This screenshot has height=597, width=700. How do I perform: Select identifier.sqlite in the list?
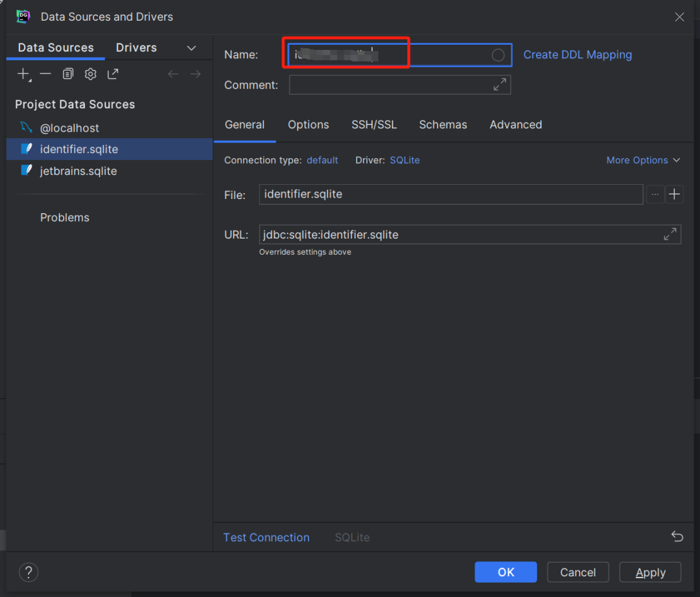pos(110,149)
